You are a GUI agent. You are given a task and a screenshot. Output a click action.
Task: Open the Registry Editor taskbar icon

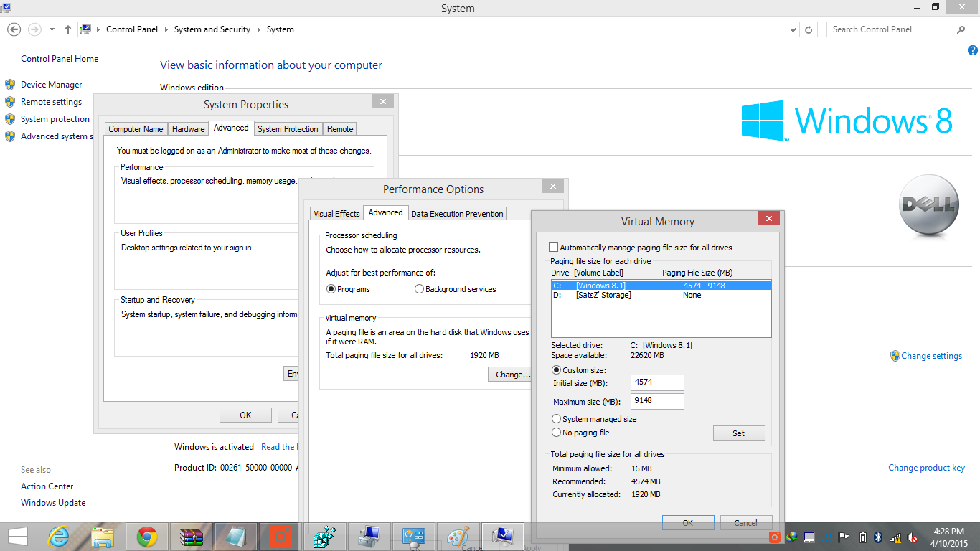pyautogui.click(x=325, y=537)
